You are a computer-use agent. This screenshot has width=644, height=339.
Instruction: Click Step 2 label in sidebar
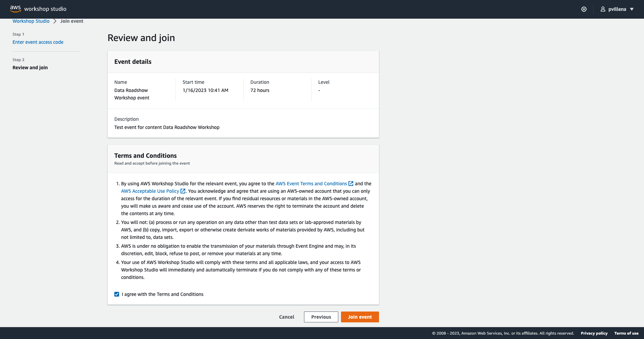click(18, 60)
